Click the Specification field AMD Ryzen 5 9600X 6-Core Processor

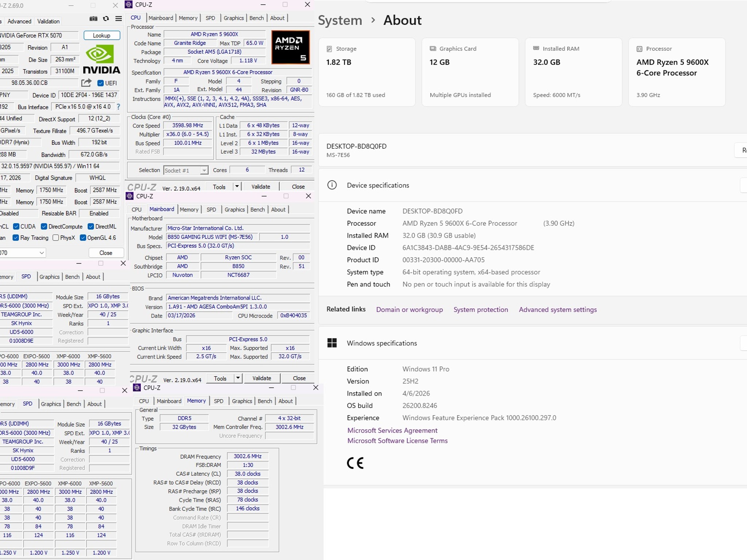click(x=237, y=72)
